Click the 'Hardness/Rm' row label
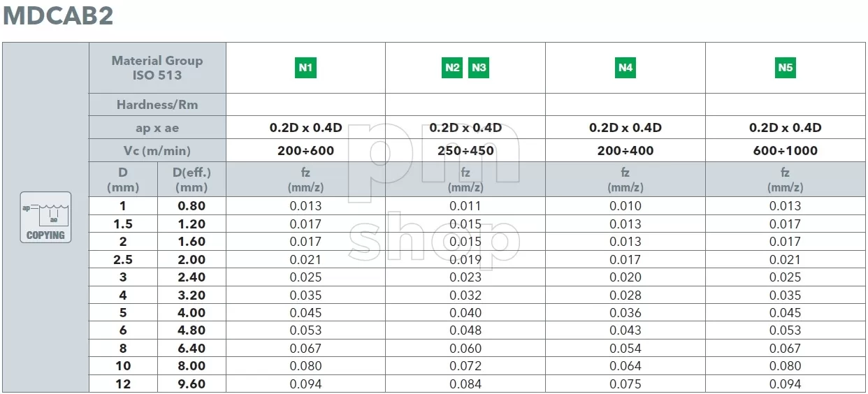Image resolution: width=868 pixels, height=394 pixels. pyautogui.click(x=157, y=105)
